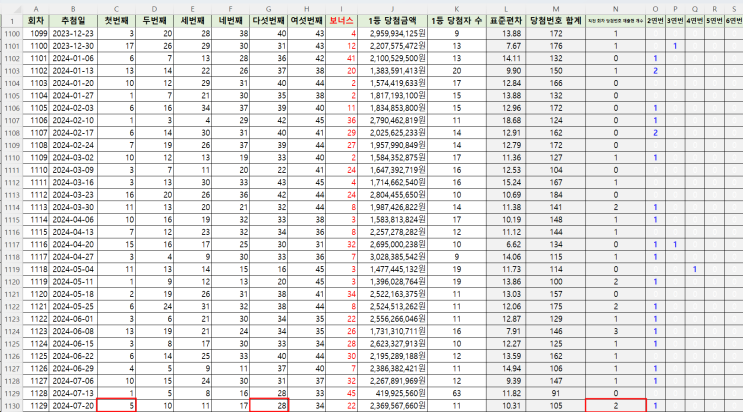
Task: Click the 5연번 header cell
Action: coord(715,21)
